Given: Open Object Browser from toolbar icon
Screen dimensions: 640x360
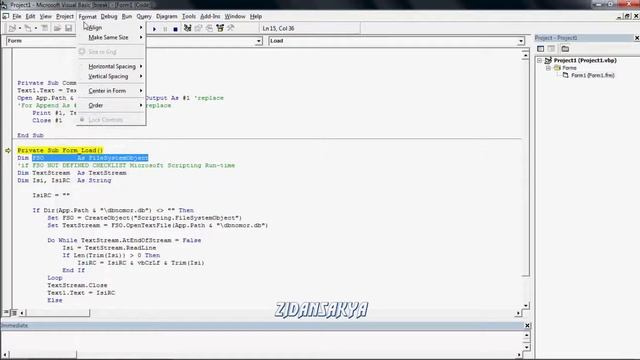Looking at the screenshot, I should tap(220, 28).
